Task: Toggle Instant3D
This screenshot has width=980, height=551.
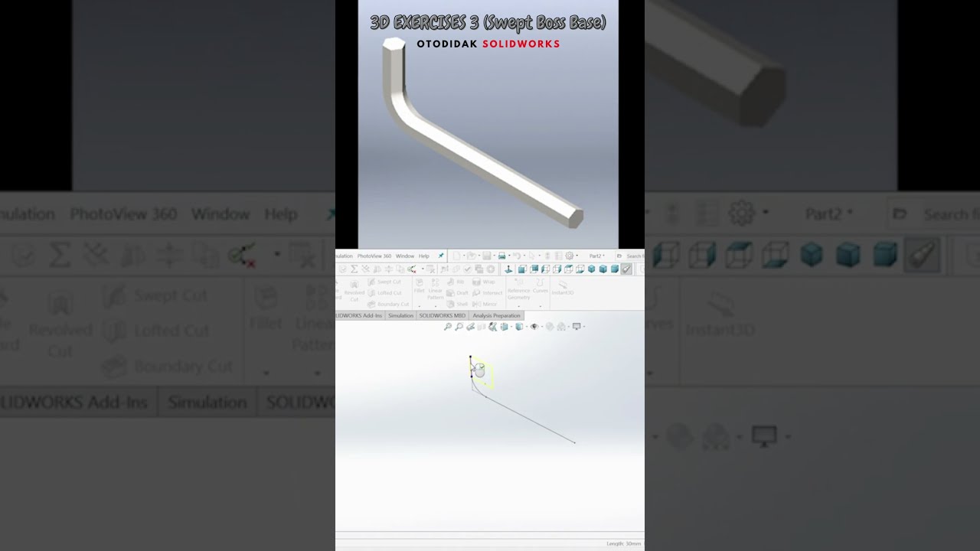Action: (563, 288)
